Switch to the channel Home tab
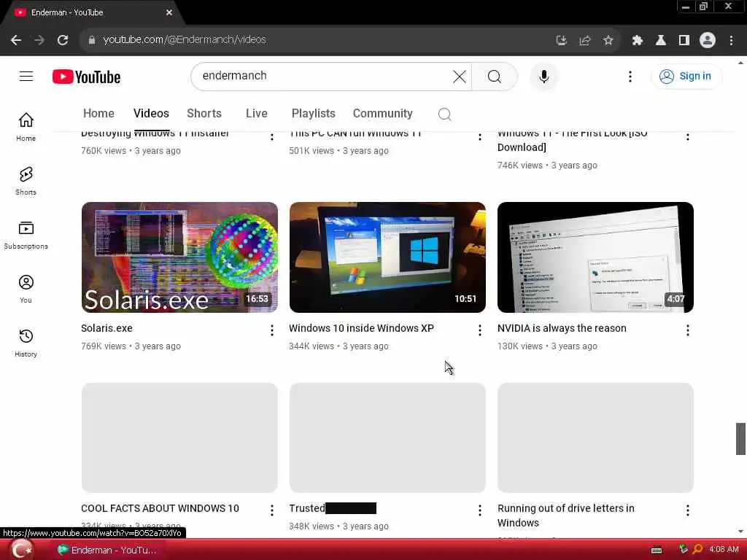Viewport: 747px width, 560px height. tap(98, 113)
